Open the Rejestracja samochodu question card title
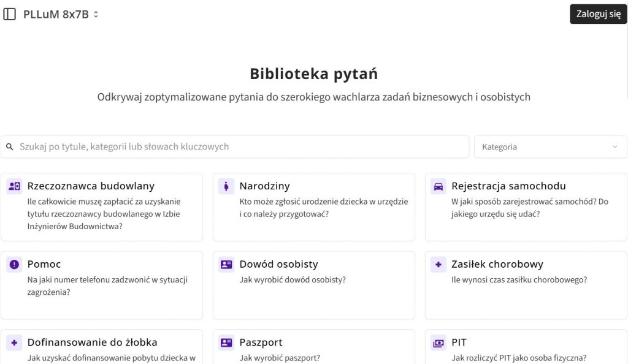The width and height of the screenshot is (628, 364). coord(508,186)
